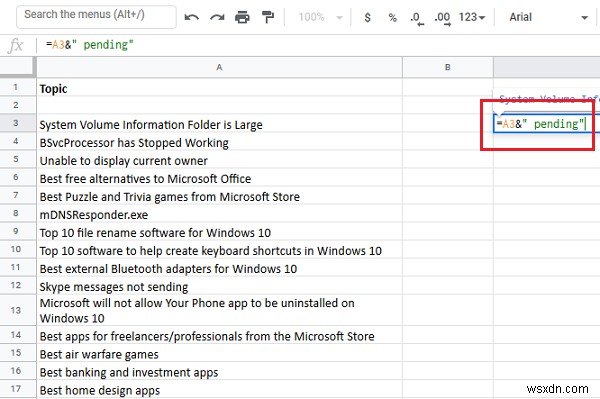Select column A header
This screenshot has height=399, width=600.
click(219, 67)
